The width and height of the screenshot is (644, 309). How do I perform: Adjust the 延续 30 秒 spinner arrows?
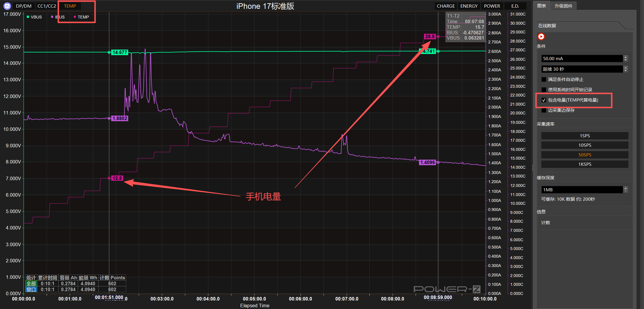point(626,69)
